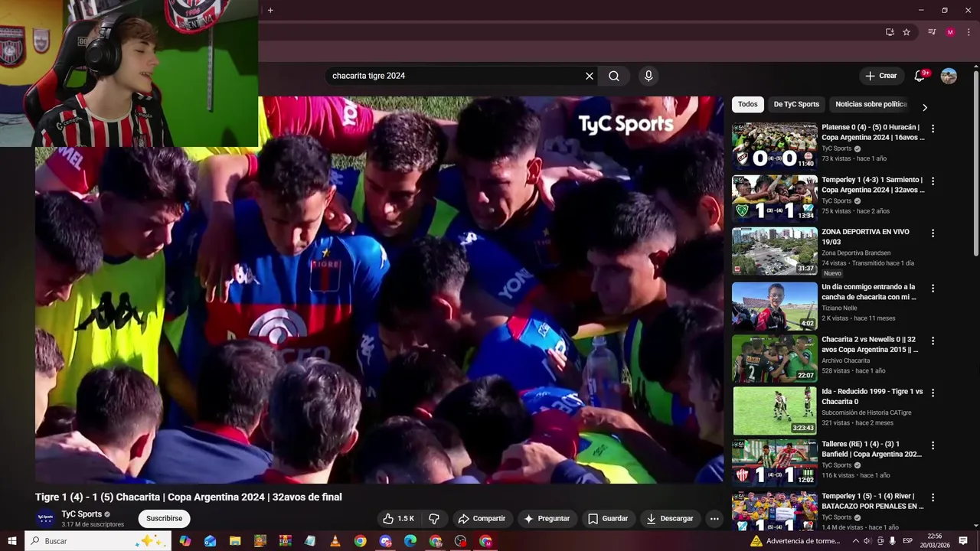The height and width of the screenshot is (551, 980).
Task: Open Ida - Reducido 1999 Tigre video title
Action: tap(872, 396)
